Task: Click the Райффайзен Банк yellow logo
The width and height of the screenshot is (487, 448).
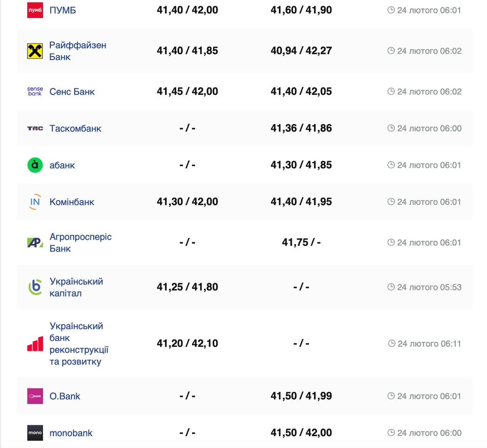Action: pyautogui.click(x=35, y=51)
